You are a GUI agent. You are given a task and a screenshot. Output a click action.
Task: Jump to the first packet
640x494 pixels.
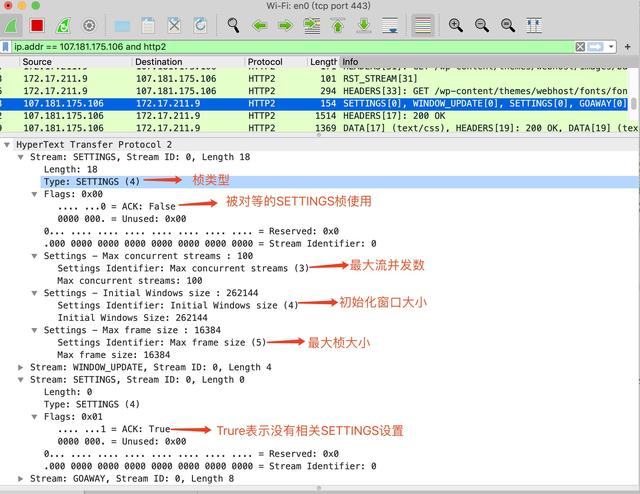(x=338, y=25)
